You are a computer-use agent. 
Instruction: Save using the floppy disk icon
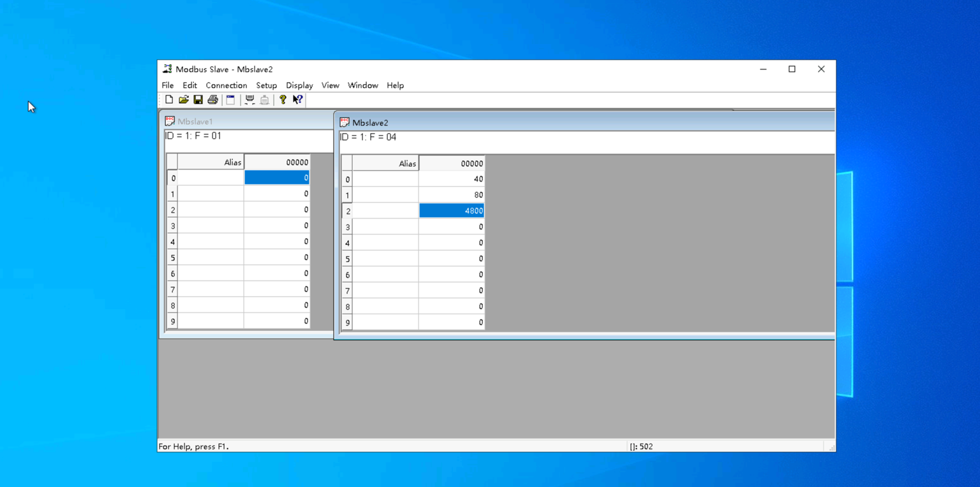(x=198, y=99)
